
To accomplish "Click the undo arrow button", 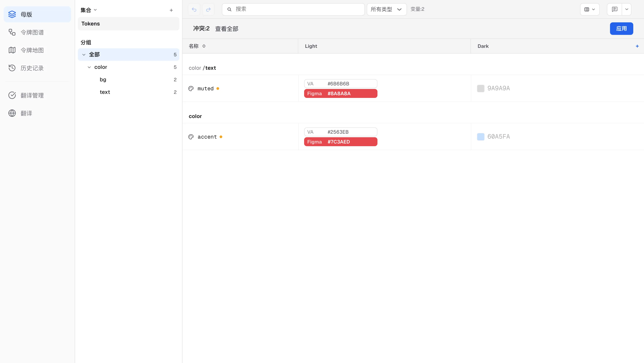I will (194, 9).
